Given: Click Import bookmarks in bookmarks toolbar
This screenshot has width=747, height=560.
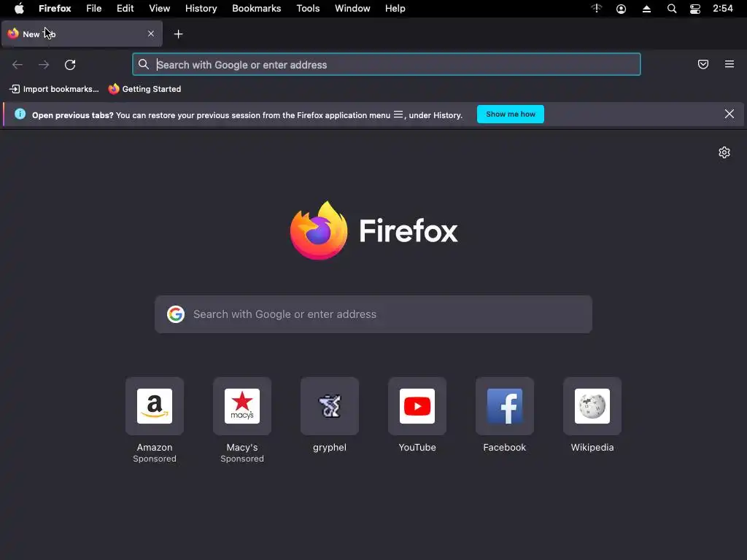Looking at the screenshot, I should point(54,89).
